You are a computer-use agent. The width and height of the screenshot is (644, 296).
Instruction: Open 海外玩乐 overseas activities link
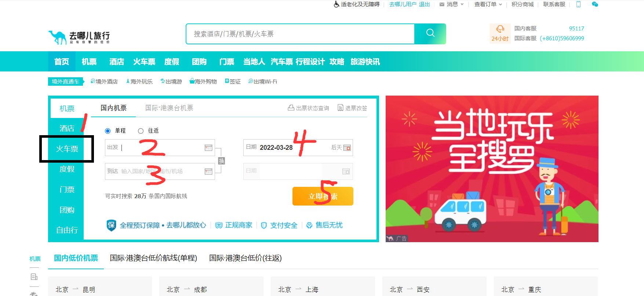(139, 81)
